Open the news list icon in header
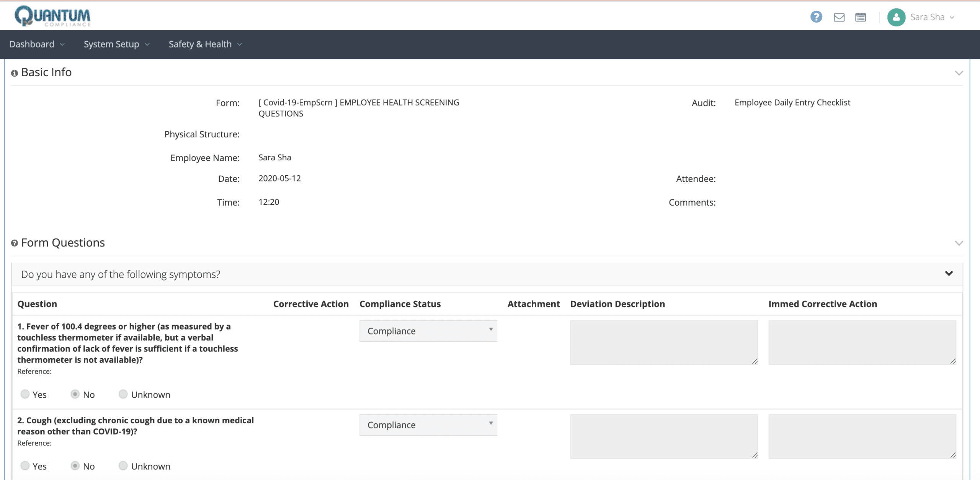This screenshot has height=480, width=980. pyautogui.click(x=861, y=17)
